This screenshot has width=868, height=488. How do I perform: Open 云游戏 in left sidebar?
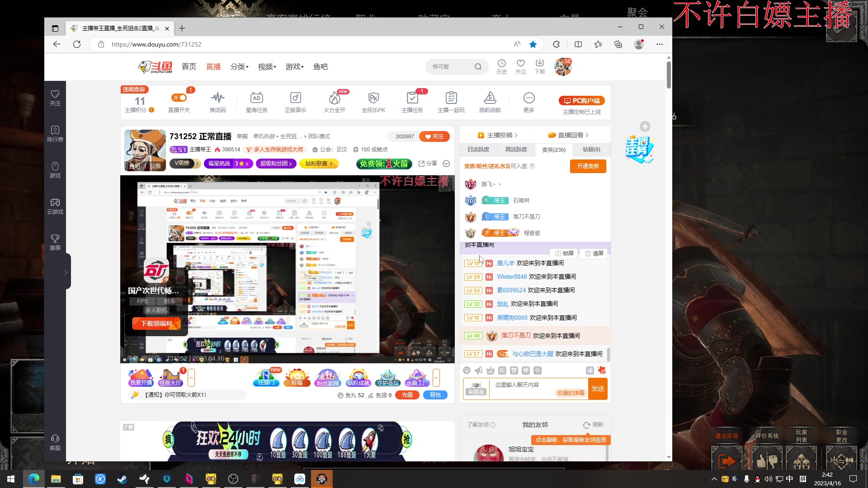click(x=55, y=206)
